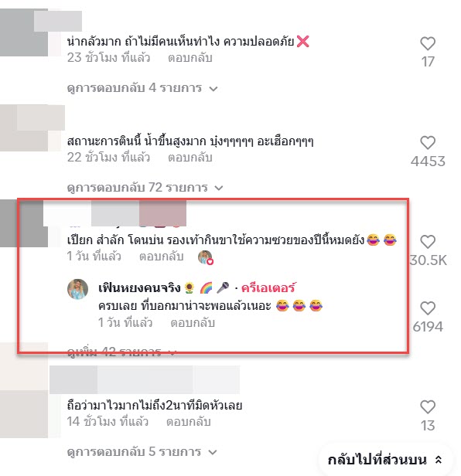461x476 pixels.
Task: Like the comment with 4453 likes
Action: point(428,143)
